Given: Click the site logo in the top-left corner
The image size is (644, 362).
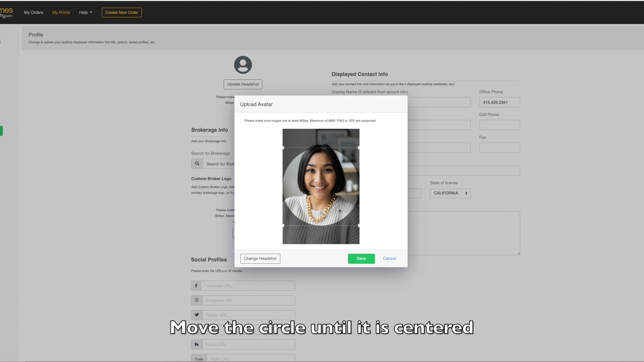Looking at the screenshot, I should (7, 12).
